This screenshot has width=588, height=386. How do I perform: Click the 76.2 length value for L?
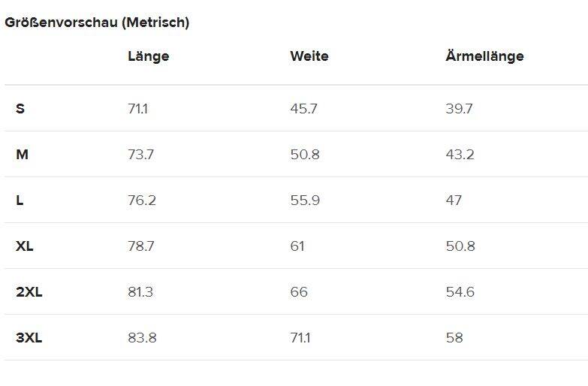[141, 201]
